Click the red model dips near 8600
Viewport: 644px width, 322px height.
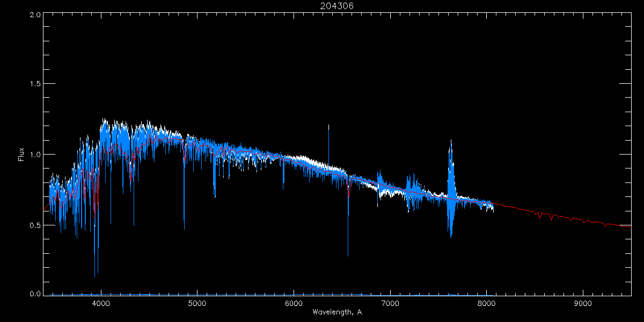coord(551,217)
